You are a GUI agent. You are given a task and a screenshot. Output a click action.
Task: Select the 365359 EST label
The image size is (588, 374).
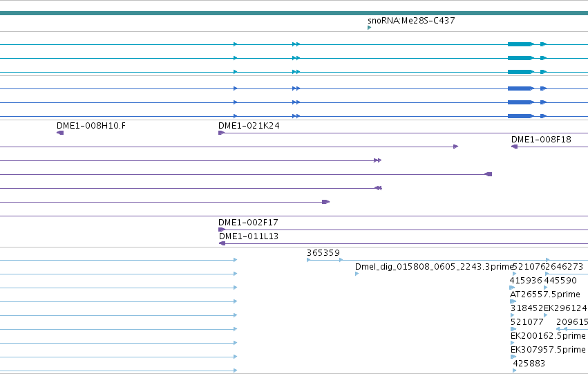(x=323, y=253)
